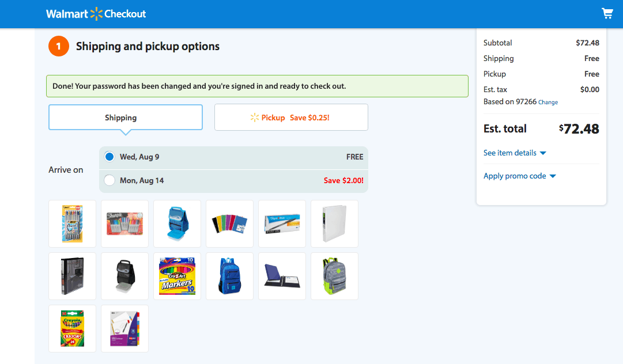The height and width of the screenshot is (364, 623).
Task: Select Wed, Aug 9 free shipping option
Action: pyautogui.click(x=109, y=156)
